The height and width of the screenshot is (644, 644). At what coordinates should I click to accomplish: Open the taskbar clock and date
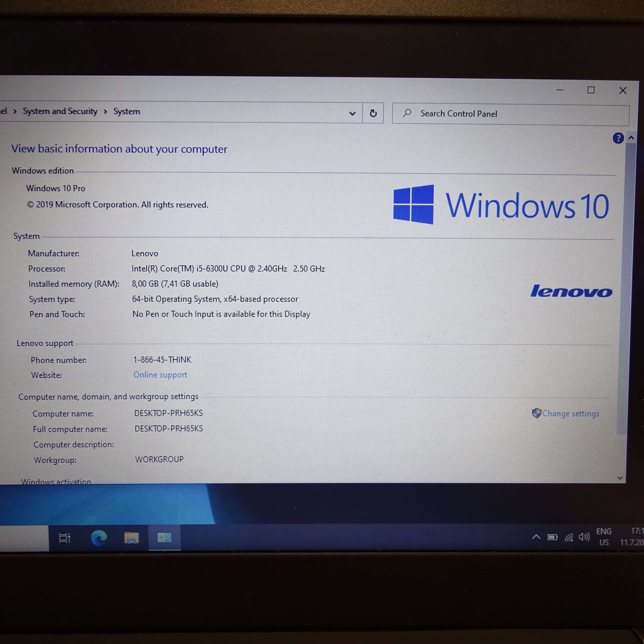click(x=632, y=537)
